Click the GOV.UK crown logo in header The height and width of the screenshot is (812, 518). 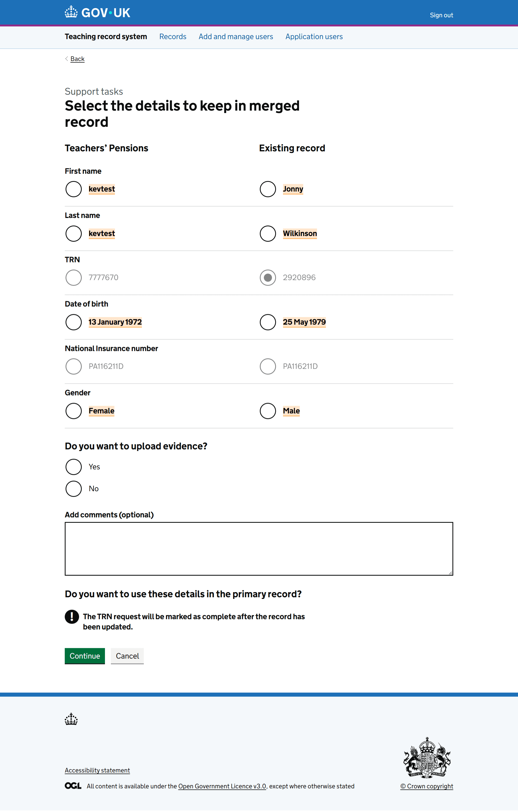click(71, 12)
